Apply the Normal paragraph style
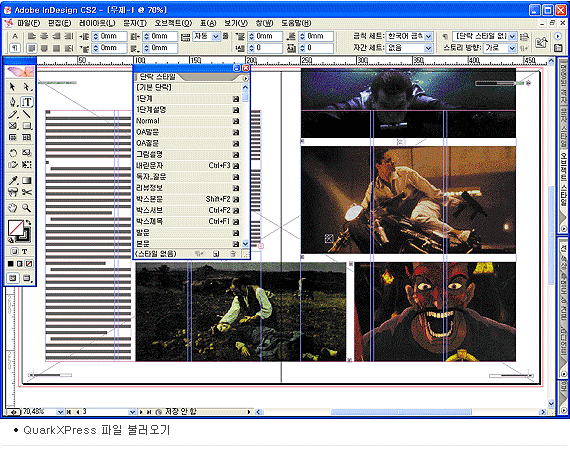Viewport: 570px width, 451px height. pos(188,121)
